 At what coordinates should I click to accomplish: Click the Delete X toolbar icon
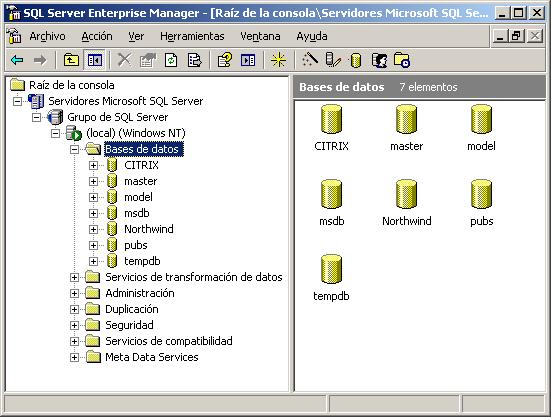tap(124, 60)
